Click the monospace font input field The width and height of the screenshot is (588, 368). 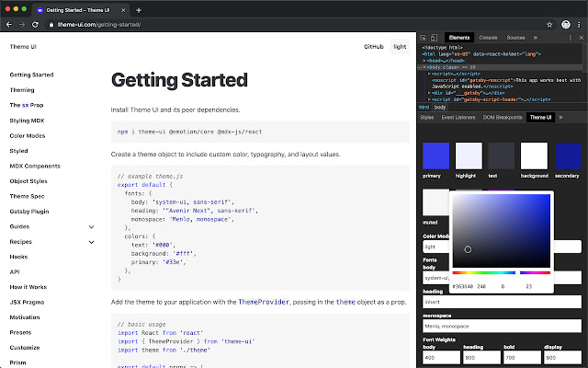coord(501,326)
